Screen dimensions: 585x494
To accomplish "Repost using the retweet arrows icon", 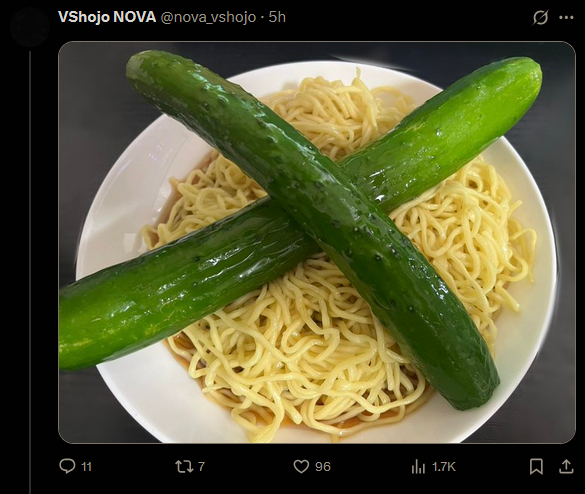I will 184,466.
